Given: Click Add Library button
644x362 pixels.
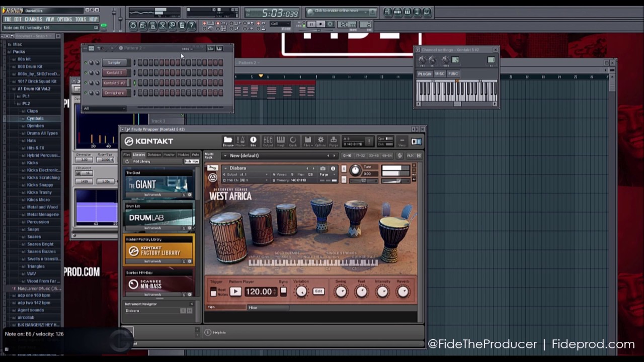Looking at the screenshot, I should coord(141,161).
